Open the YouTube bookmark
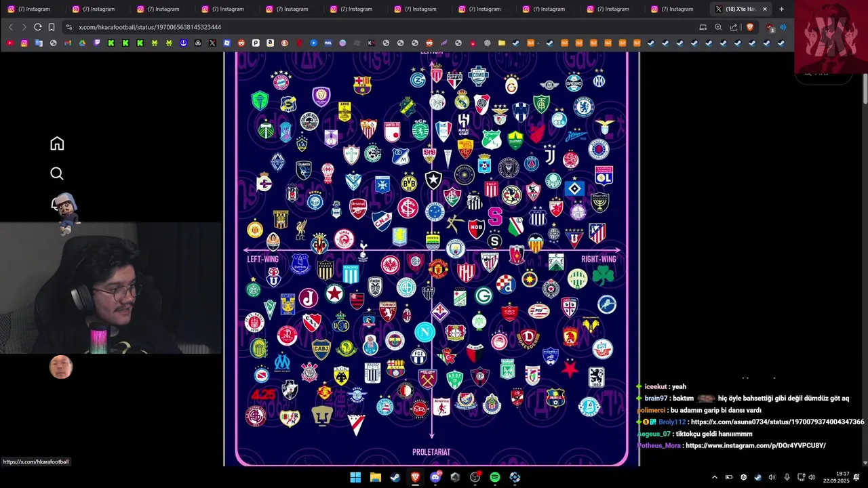This screenshot has height=488, width=868. [9, 43]
